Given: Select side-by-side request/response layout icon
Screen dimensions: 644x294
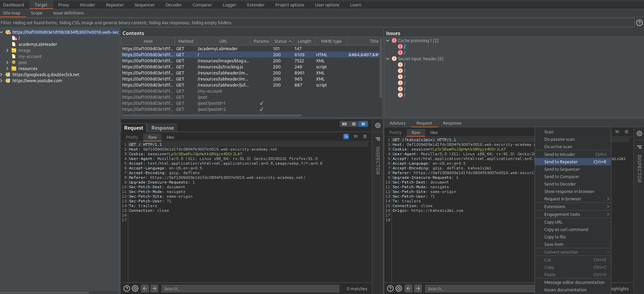Looking at the screenshot, I should click(x=344, y=124).
